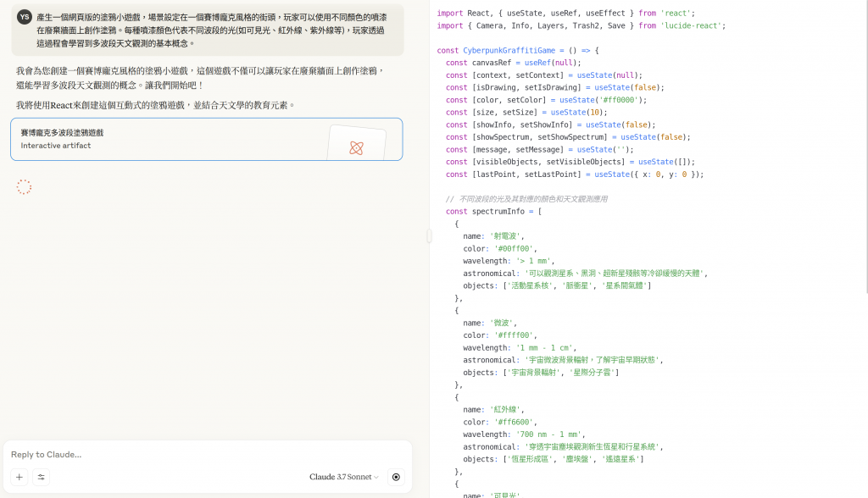Click the import 'lucide-react' code line
The image size is (868, 498).
coord(581,25)
